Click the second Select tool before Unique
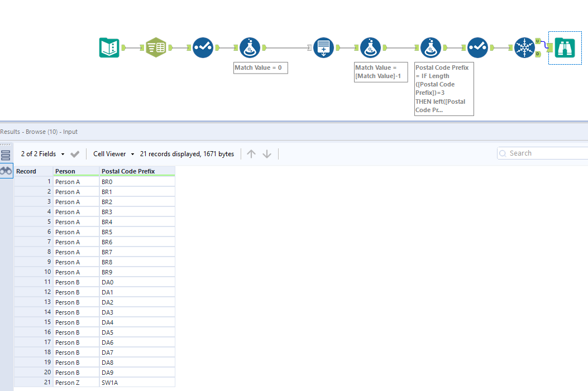The height and width of the screenshot is (391, 588). coord(477,48)
